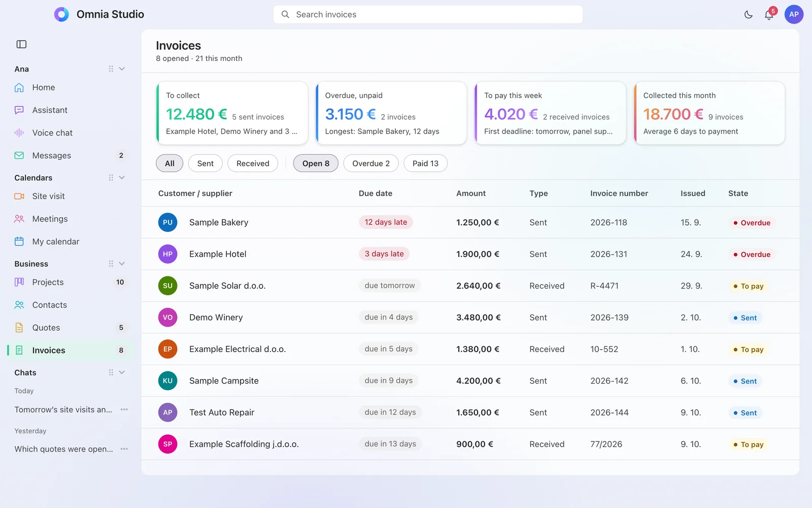812x508 pixels.
Task: Click the Omnia Studio logo icon
Action: pos(61,14)
